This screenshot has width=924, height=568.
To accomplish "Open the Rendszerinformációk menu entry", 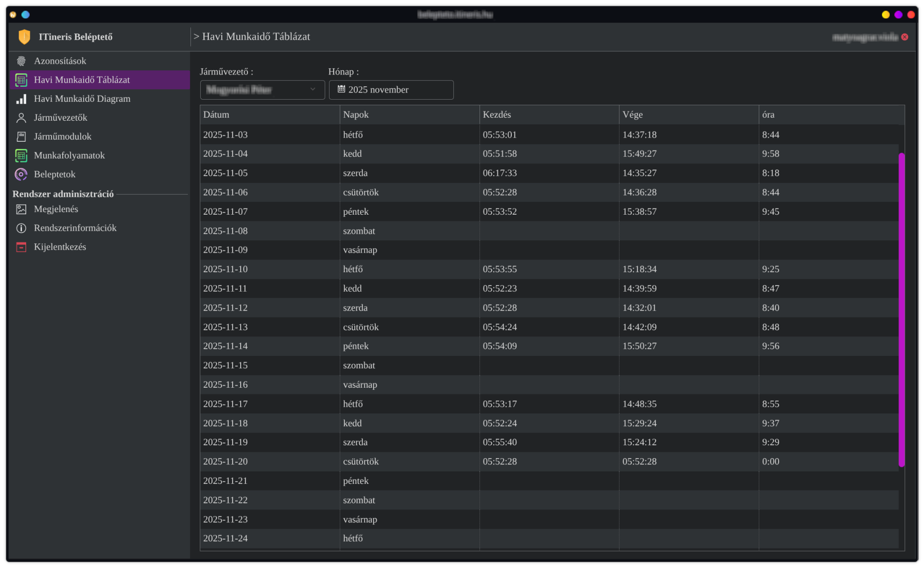I will tap(75, 228).
